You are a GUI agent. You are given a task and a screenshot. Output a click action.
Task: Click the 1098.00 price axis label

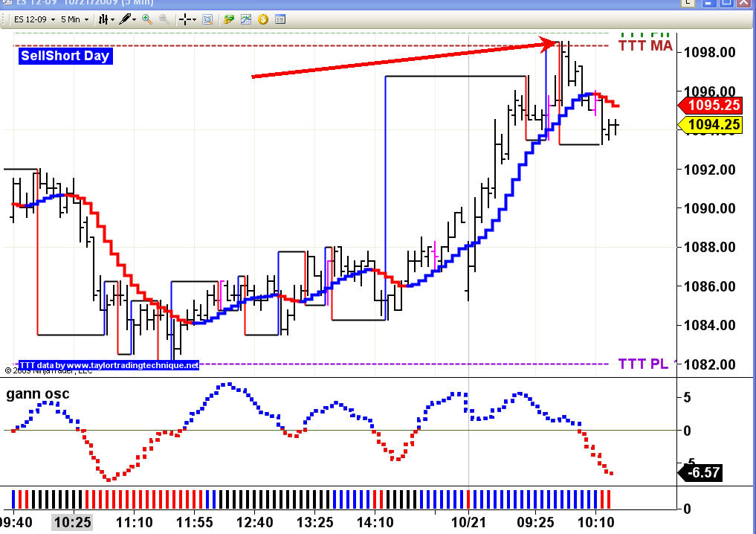click(x=710, y=52)
